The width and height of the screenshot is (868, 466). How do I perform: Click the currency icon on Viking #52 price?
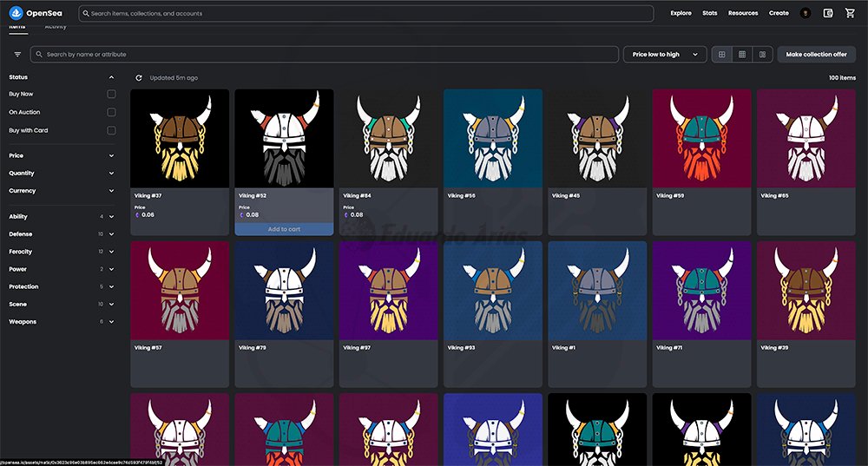click(241, 214)
